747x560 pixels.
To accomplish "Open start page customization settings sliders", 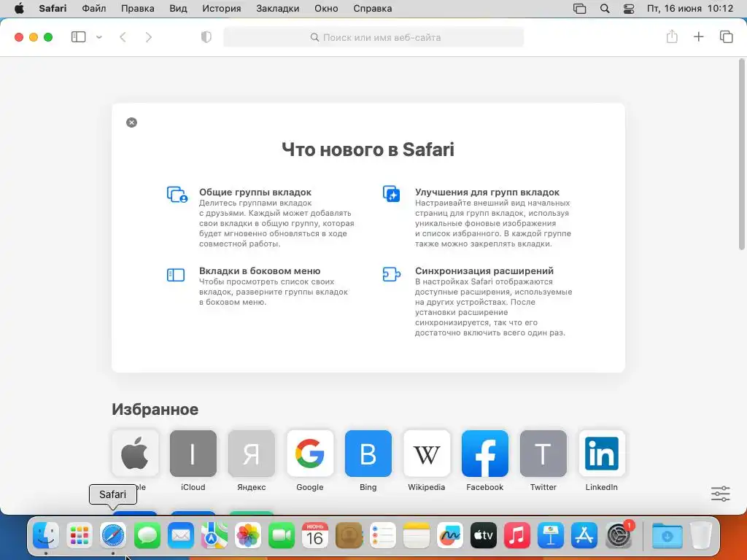I will 720,494.
